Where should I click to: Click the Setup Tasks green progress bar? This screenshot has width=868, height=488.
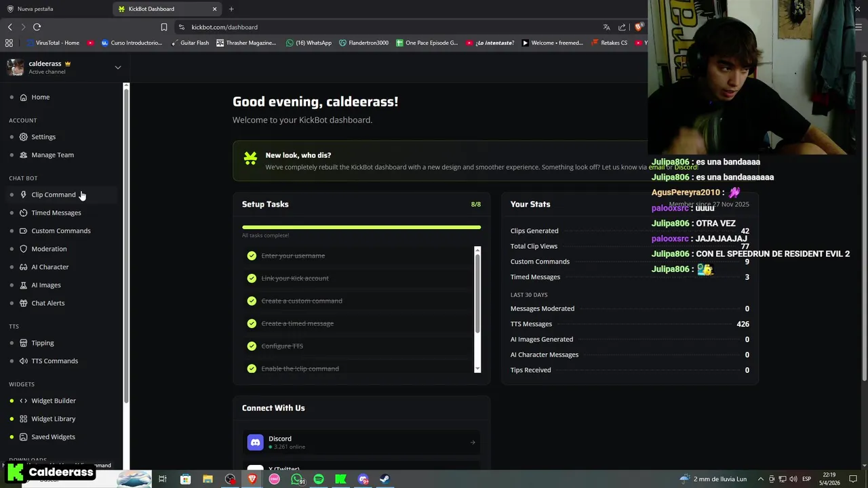coord(361,227)
